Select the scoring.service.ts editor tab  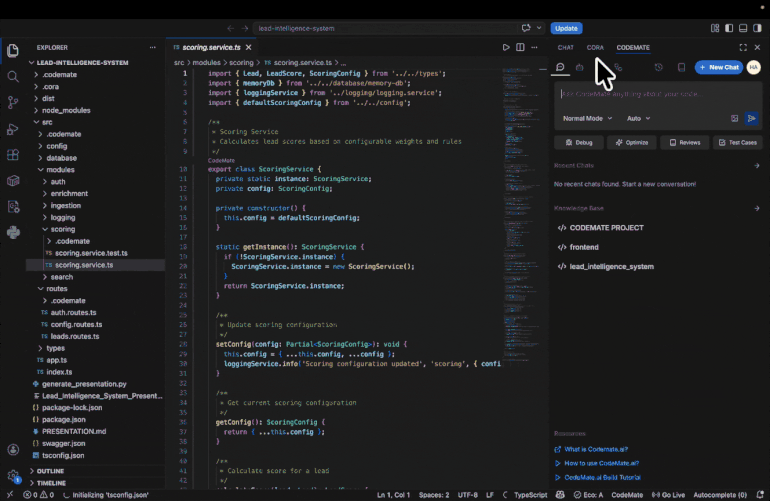point(211,48)
